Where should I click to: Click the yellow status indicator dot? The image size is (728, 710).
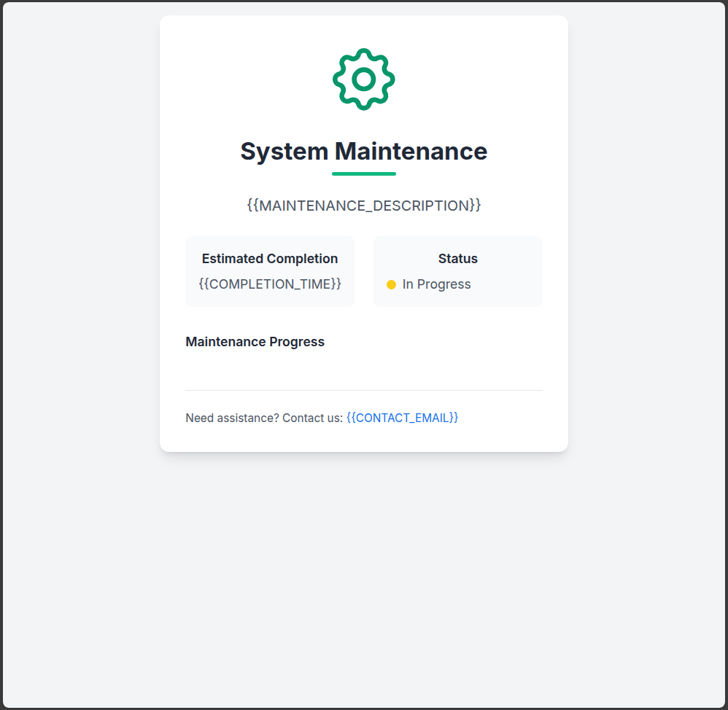(x=392, y=284)
